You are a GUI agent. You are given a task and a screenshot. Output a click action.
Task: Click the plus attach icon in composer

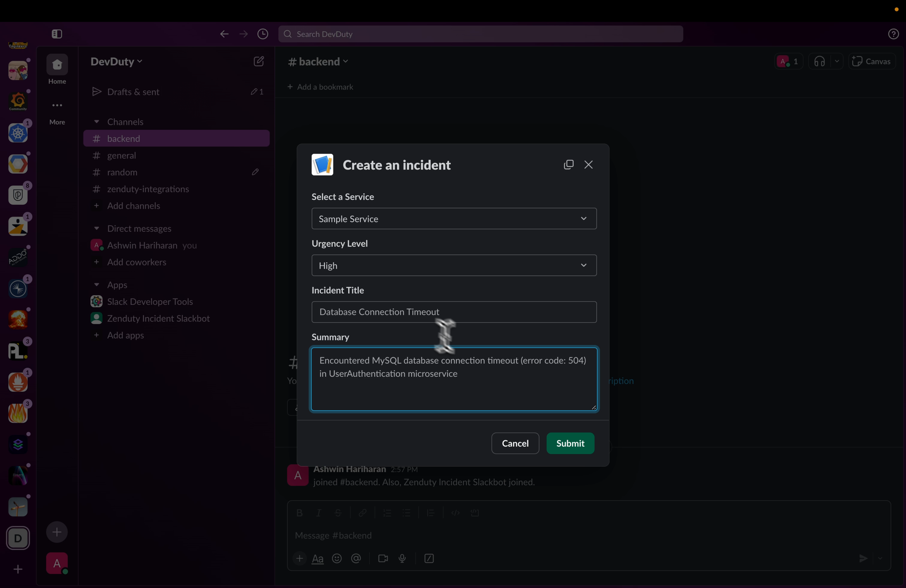[x=299, y=559]
